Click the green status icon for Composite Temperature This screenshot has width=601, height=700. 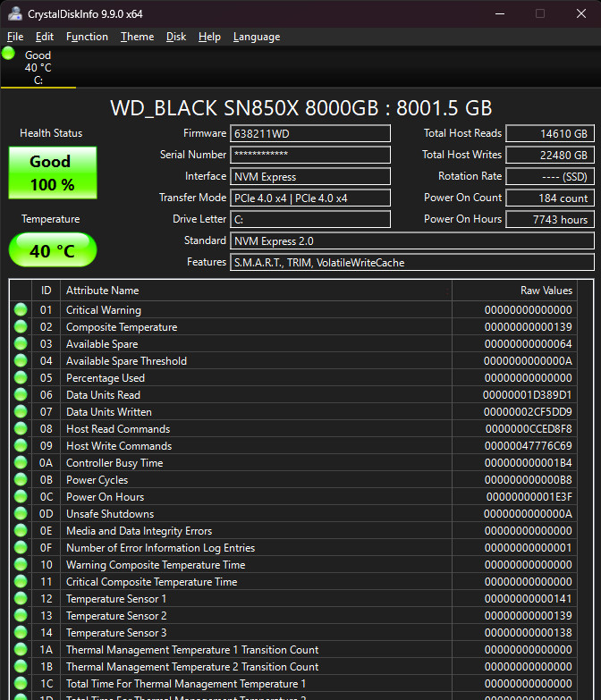pyautogui.click(x=21, y=326)
